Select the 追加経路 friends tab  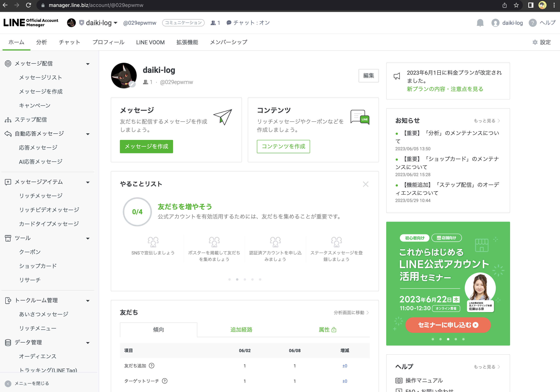coord(241,330)
